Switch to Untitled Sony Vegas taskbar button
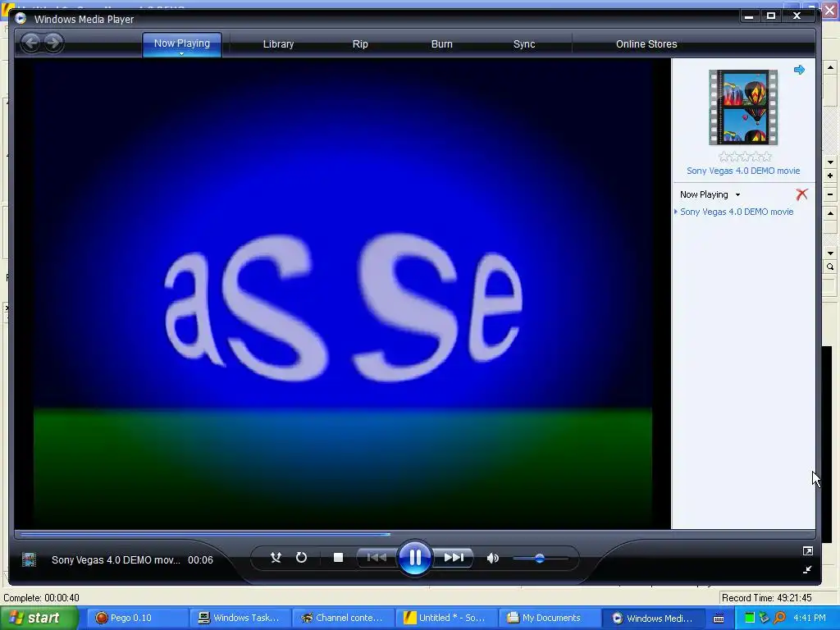The image size is (840, 630). (445, 618)
